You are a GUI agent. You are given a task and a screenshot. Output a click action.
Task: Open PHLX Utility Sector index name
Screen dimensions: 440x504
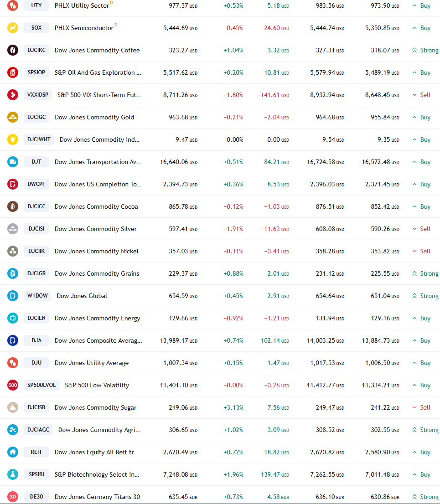tap(82, 6)
